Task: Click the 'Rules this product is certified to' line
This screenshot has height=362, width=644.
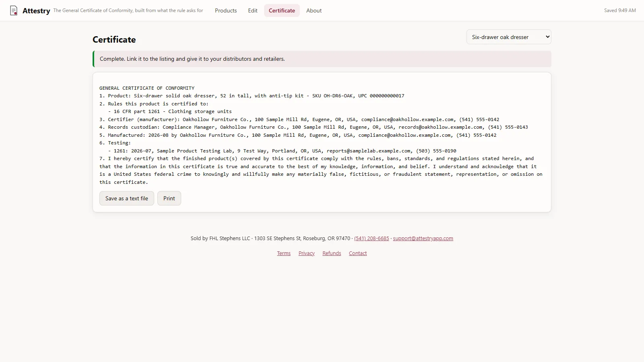Action: coord(154,104)
